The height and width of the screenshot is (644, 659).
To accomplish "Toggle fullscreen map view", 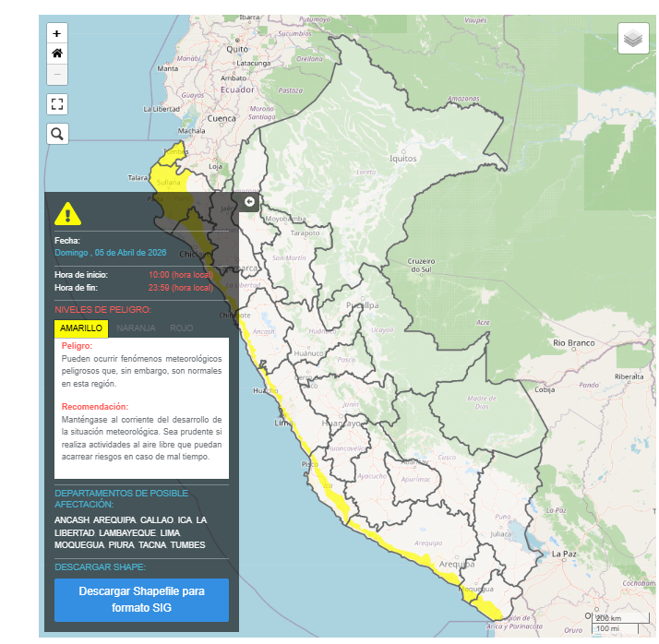I will 57,103.
